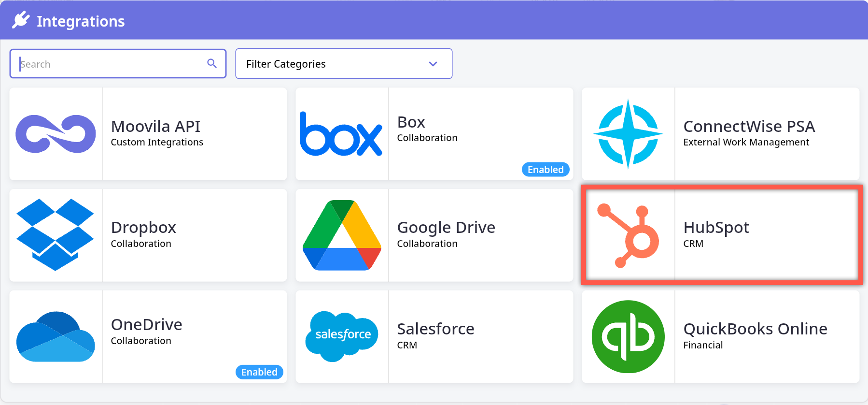Click the Enabled badge on Box
Viewport: 868px width, 405px height.
coord(546,170)
